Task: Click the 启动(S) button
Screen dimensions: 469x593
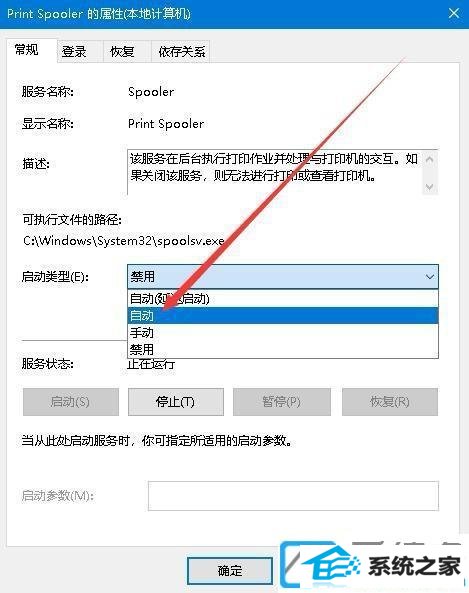Action: pos(71,402)
